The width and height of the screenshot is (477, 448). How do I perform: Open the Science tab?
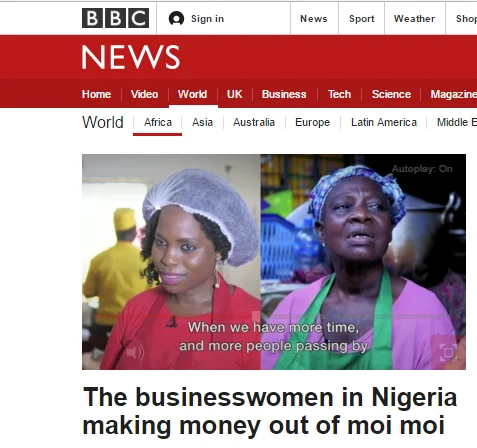click(391, 94)
